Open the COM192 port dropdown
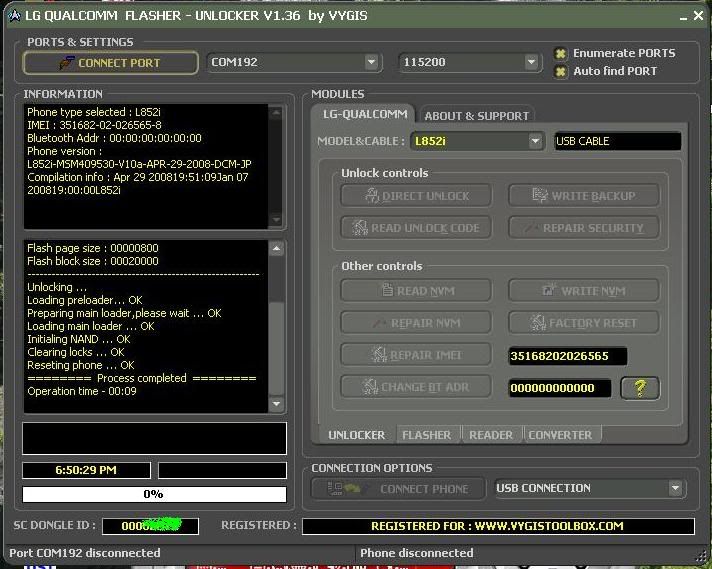The height and width of the screenshot is (569, 712). [x=371, y=62]
